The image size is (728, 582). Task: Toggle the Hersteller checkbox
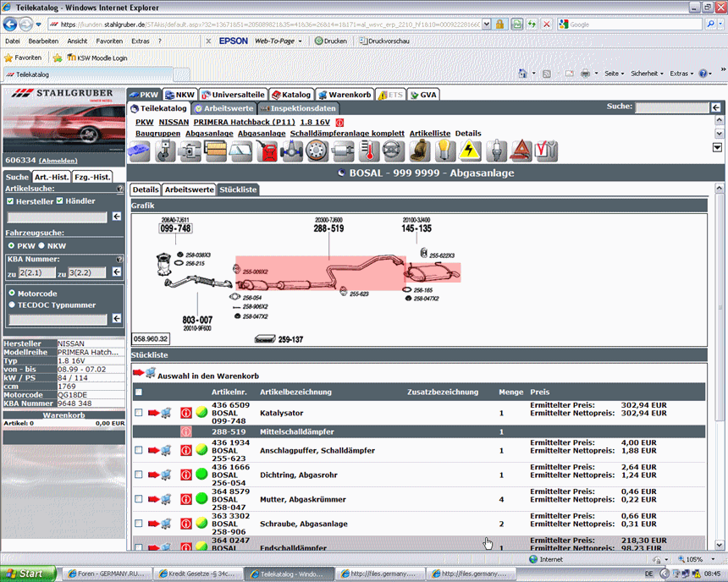(10, 201)
